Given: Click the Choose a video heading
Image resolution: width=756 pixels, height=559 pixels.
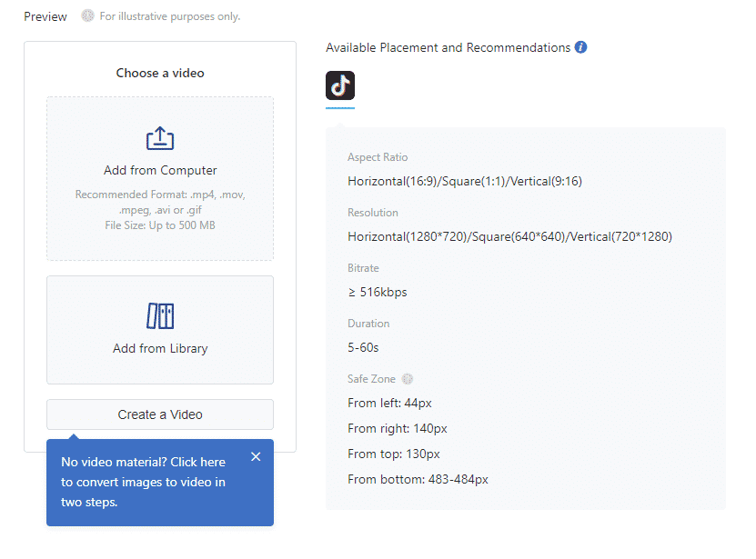Looking at the screenshot, I should 160,73.
